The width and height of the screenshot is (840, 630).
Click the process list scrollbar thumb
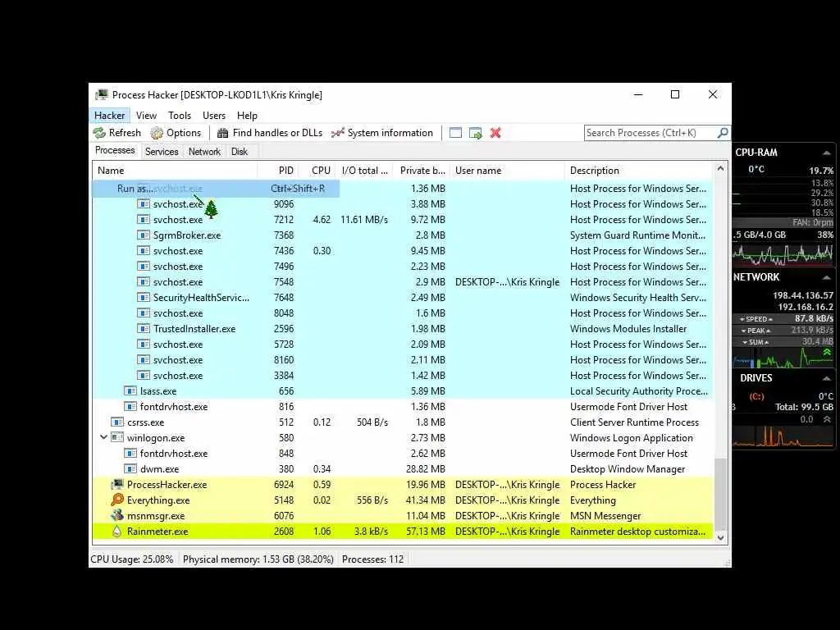coord(720,493)
